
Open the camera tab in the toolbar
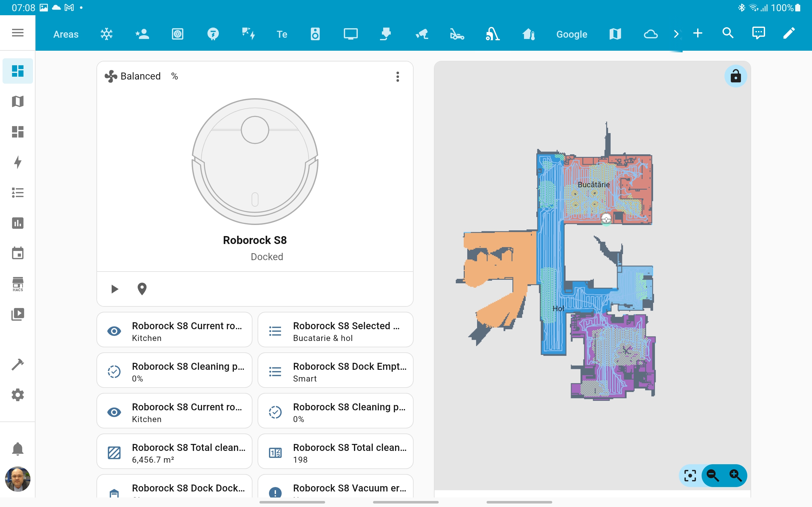(422, 34)
